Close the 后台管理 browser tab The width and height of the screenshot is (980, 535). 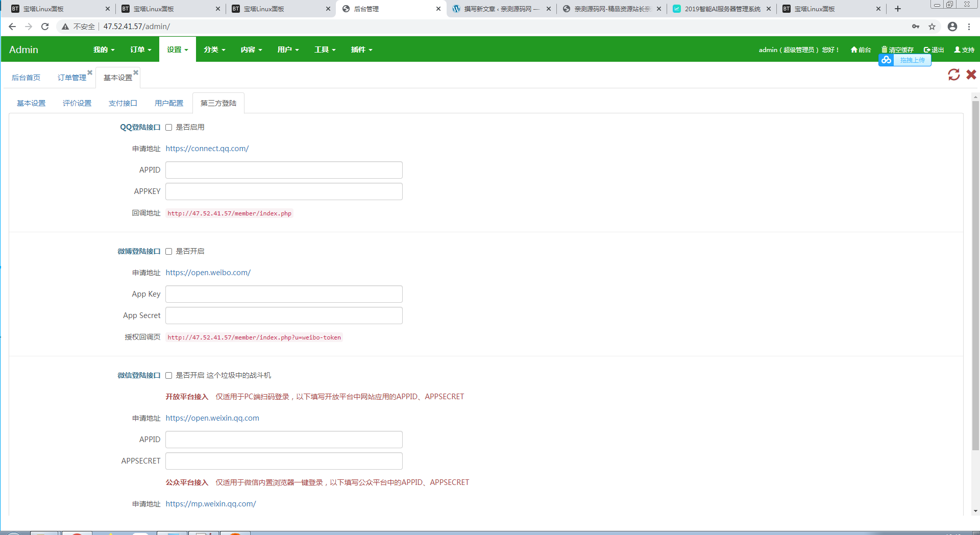click(x=438, y=9)
